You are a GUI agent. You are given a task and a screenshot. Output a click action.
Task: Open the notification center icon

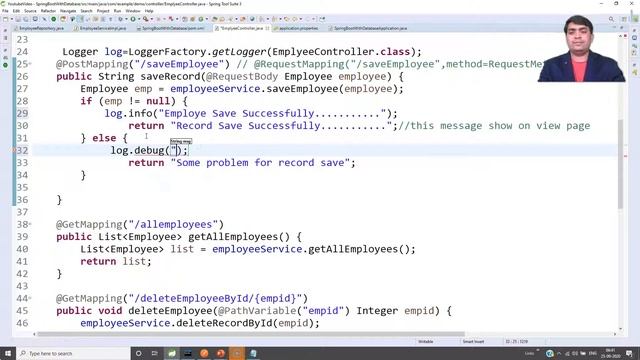pos(629,353)
